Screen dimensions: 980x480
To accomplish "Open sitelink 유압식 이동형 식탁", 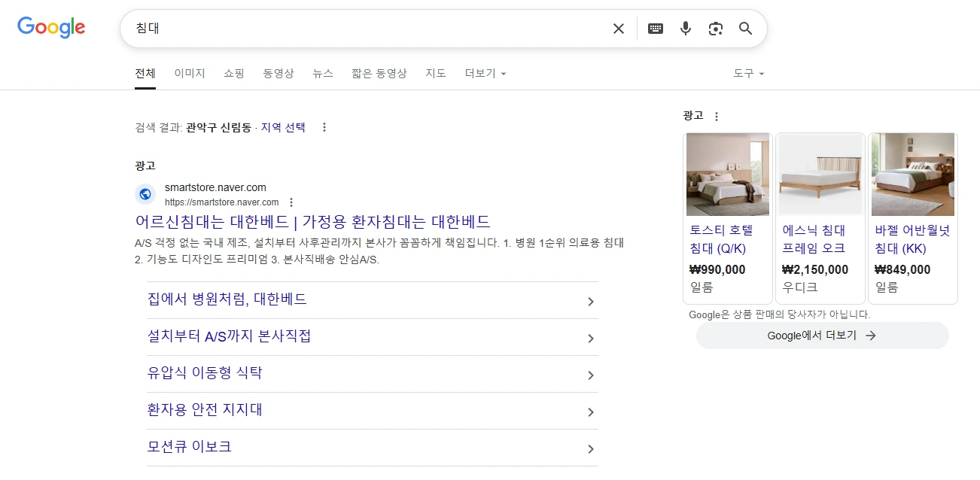I will [x=205, y=373].
